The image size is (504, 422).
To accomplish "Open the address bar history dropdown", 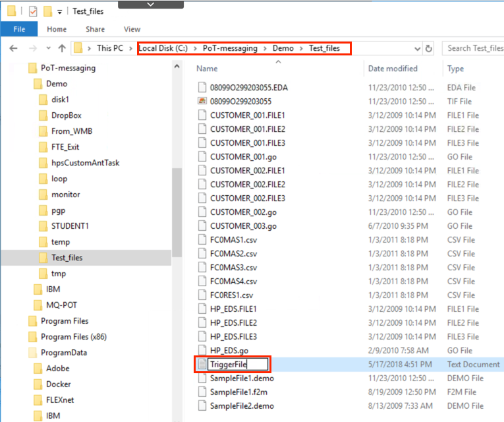I will [417, 49].
